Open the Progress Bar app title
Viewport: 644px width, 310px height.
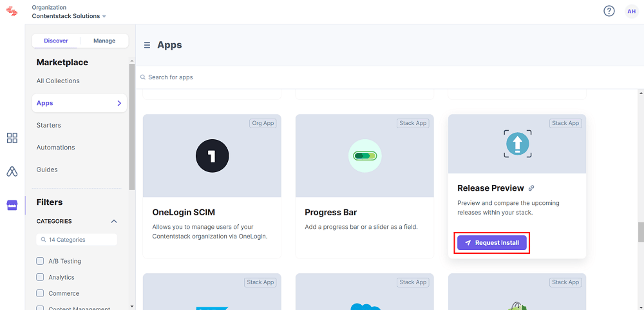(331, 212)
